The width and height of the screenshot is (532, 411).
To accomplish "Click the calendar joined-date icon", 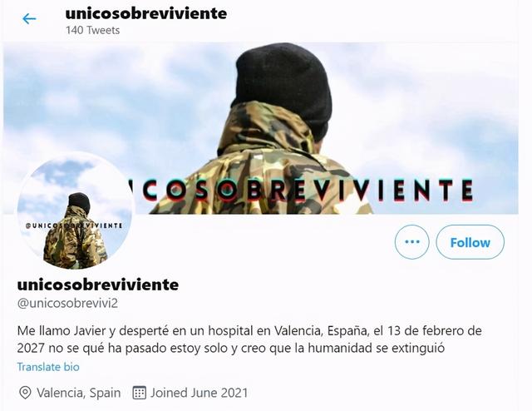I will click(139, 393).
